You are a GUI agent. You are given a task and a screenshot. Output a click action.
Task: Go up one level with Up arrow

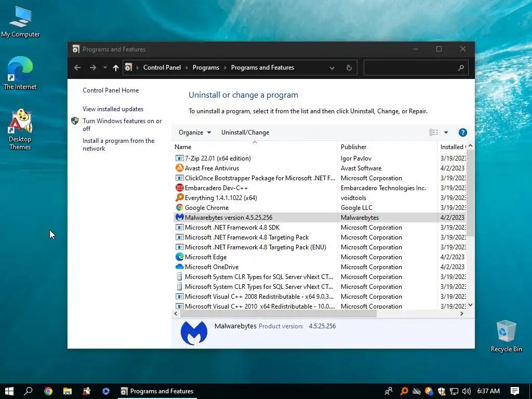116,68
